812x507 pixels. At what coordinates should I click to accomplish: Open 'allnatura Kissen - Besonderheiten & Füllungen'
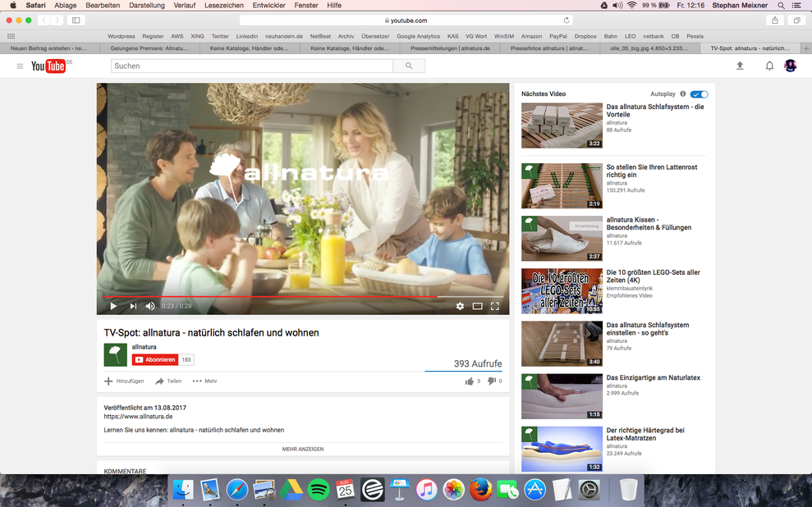pyautogui.click(x=649, y=223)
